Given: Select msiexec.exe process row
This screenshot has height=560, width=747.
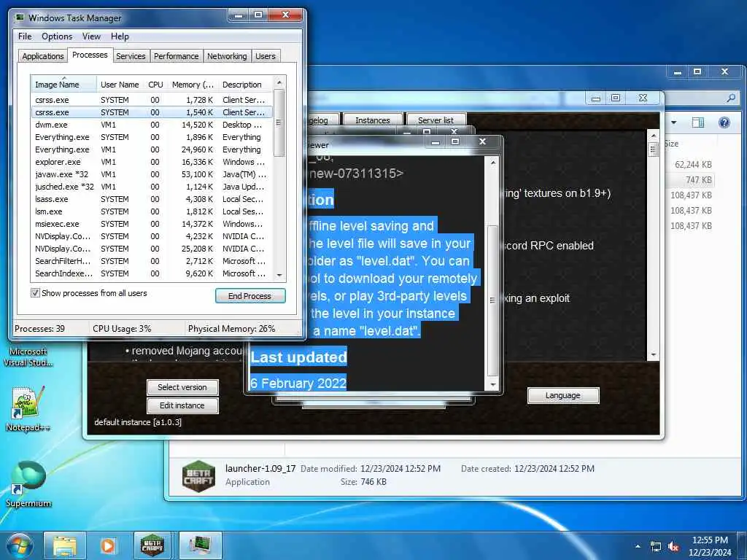Looking at the screenshot, I should [x=152, y=224].
